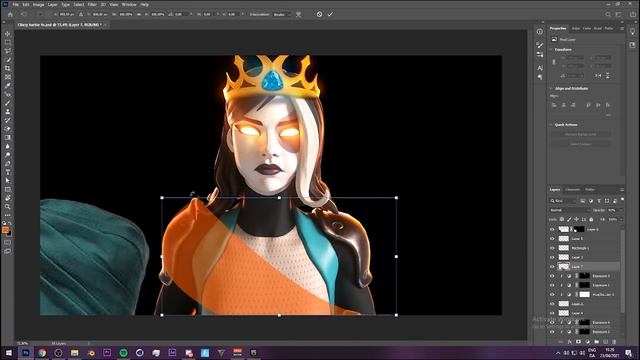
Task: Click the Remove Background button
Action: tap(581, 134)
